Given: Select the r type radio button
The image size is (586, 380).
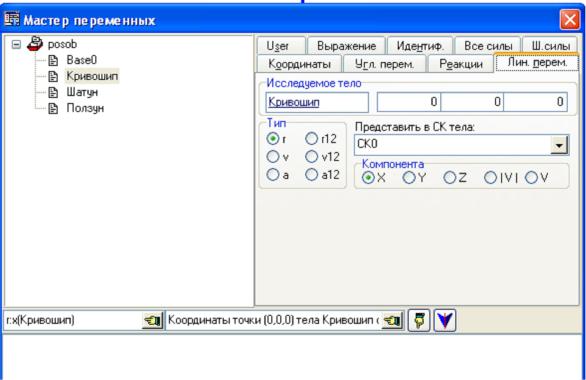Looking at the screenshot, I should click(273, 139).
